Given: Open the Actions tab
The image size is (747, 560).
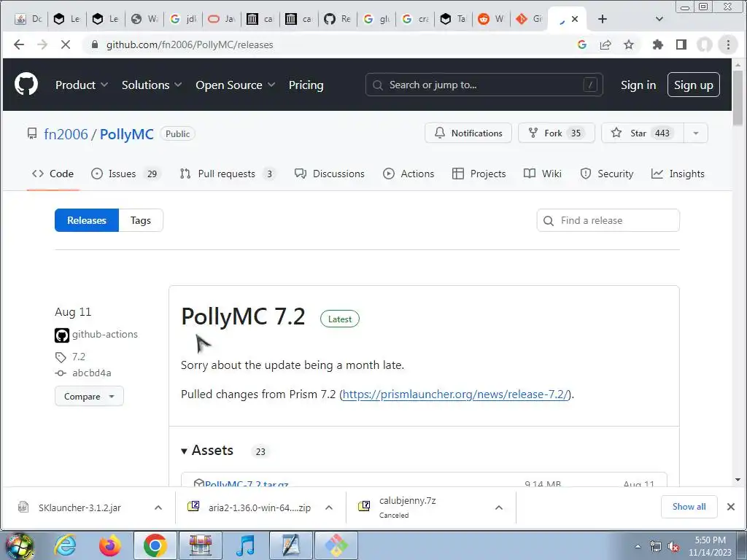Looking at the screenshot, I should pyautogui.click(x=409, y=174).
